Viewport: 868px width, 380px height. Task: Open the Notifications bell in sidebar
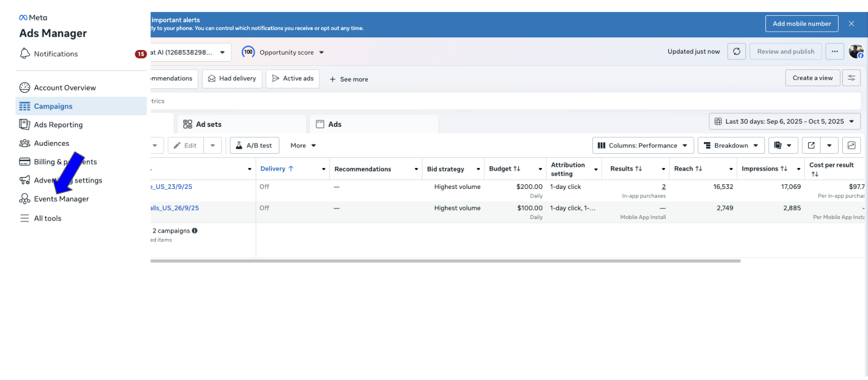[x=25, y=54]
